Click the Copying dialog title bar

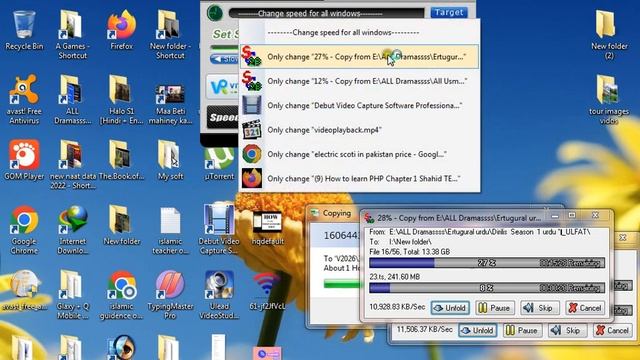click(334, 213)
